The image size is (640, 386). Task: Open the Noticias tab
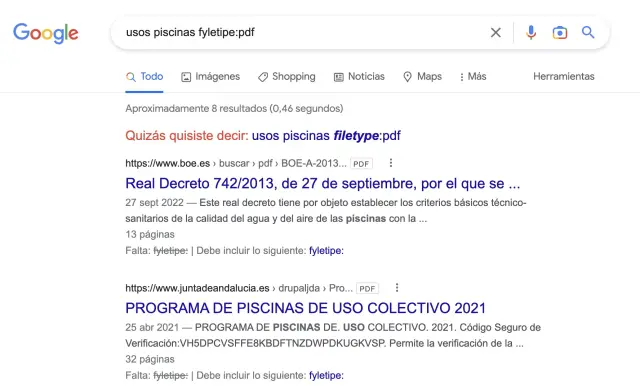click(359, 77)
